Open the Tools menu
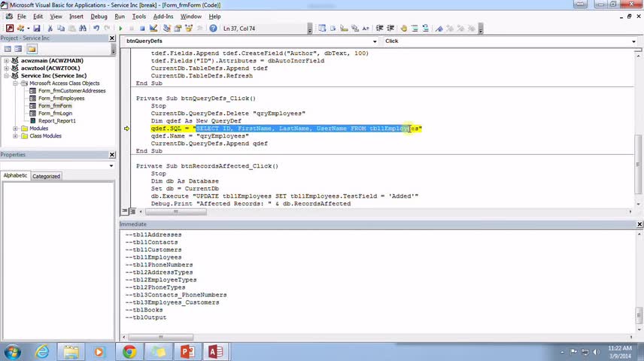Image resolution: width=644 pixels, height=361 pixels. [139, 17]
